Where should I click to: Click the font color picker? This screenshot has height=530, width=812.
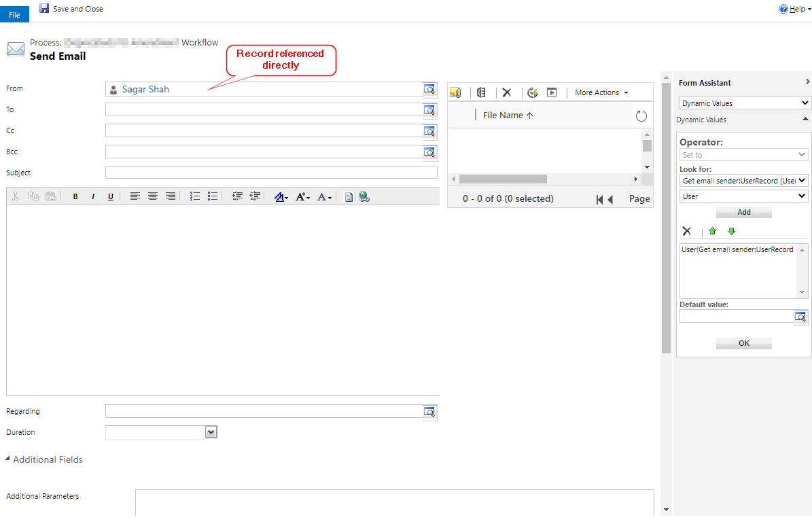(x=325, y=196)
